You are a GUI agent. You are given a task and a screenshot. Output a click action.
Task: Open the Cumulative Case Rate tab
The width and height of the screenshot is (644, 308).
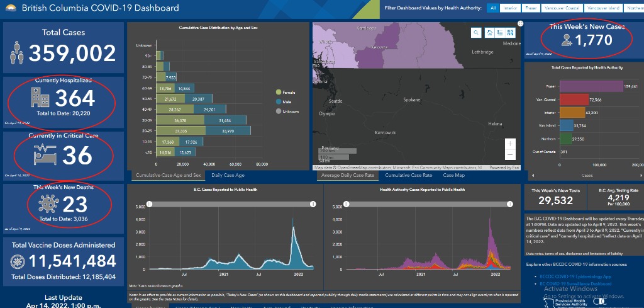[408, 175]
